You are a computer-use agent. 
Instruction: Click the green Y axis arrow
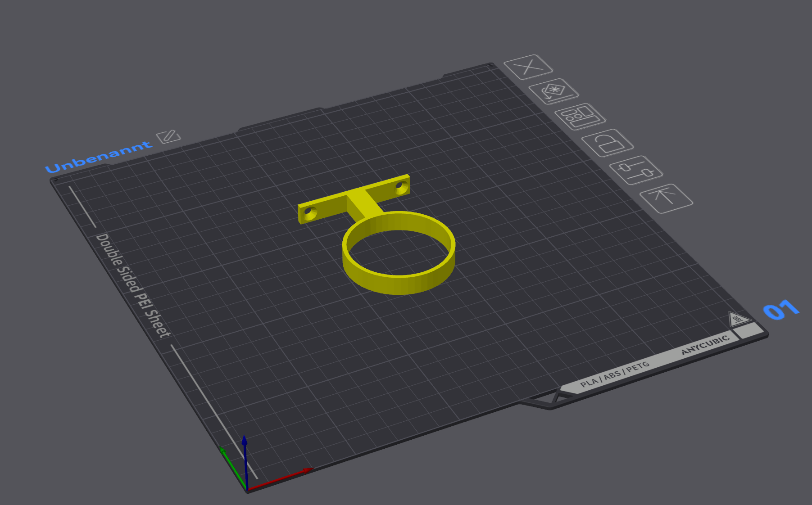(233, 468)
